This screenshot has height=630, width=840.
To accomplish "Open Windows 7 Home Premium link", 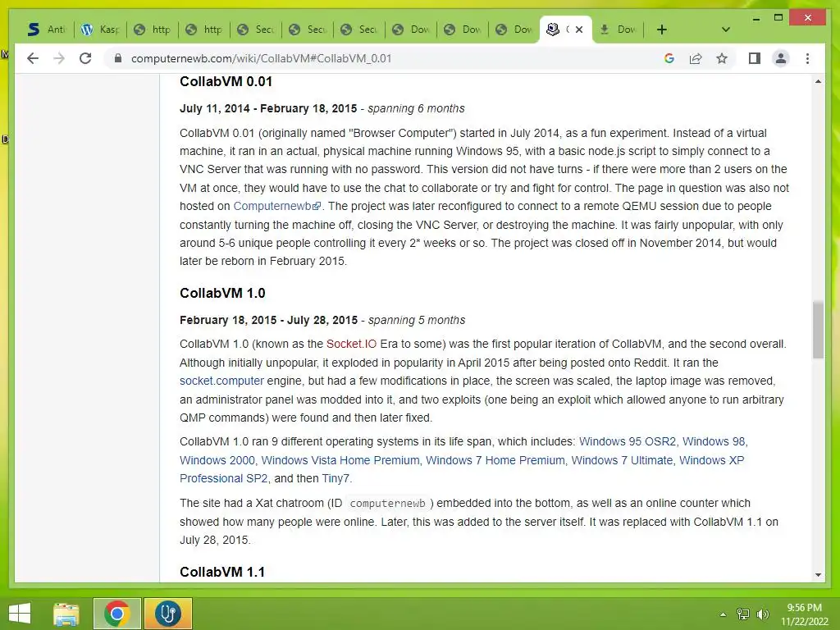I will coord(495,460).
